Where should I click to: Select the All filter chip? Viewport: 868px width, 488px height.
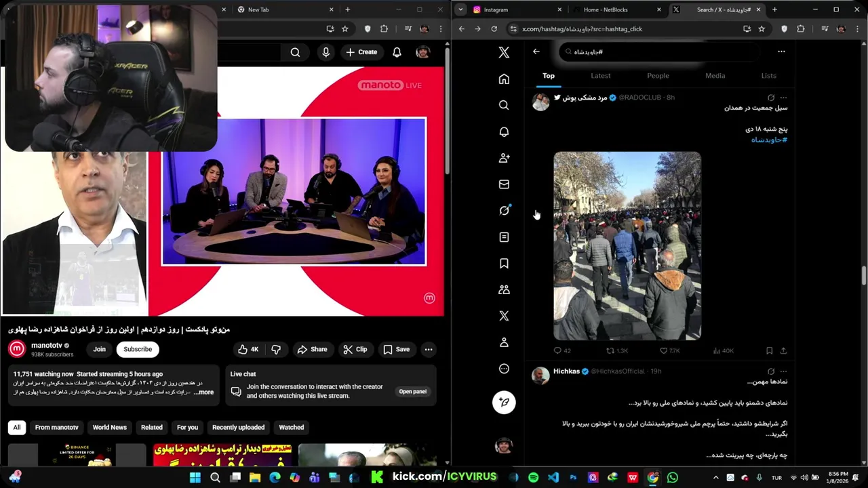(17, 427)
